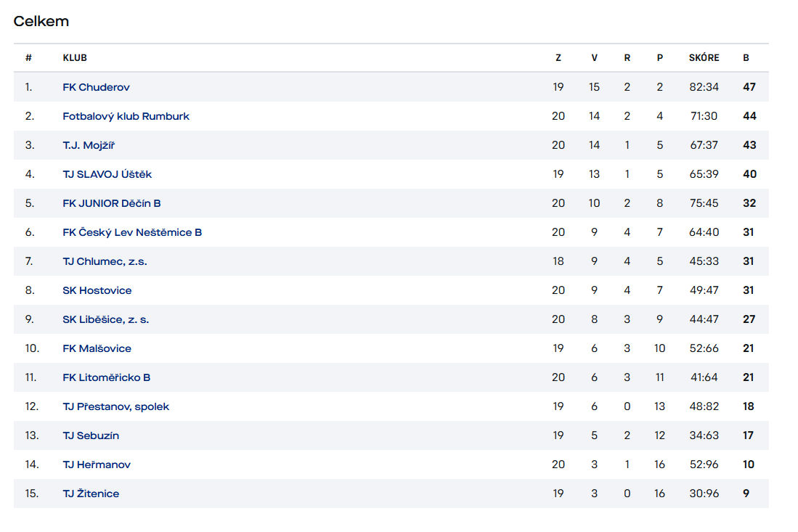This screenshot has height=532, width=798.
Task: Click the B points column header
Action: pyautogui.click(x=746, y=58)
